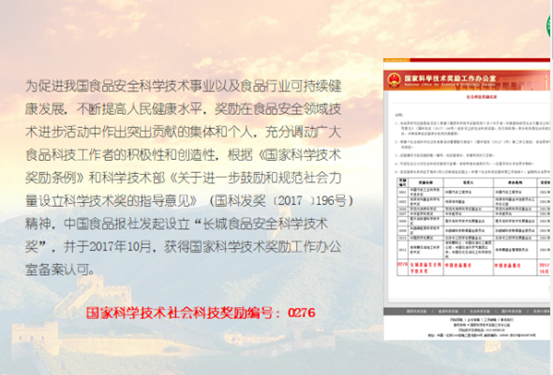Open 社会科技奖励 in the grey footer bar
Screen dimensions: 553x375
[x=480, y=311]
